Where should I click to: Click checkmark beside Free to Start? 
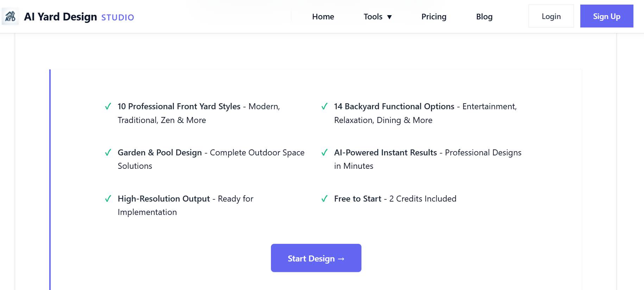324,199
